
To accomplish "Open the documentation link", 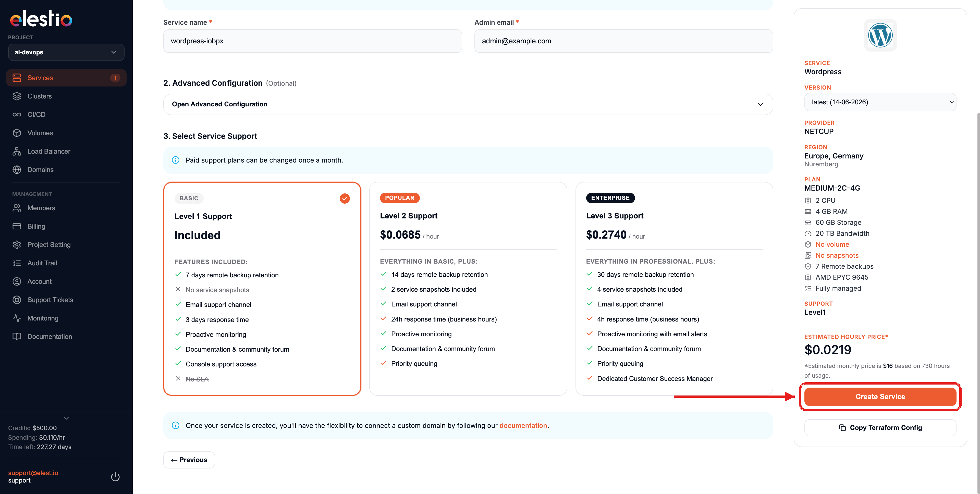I will tap(523, 426).
